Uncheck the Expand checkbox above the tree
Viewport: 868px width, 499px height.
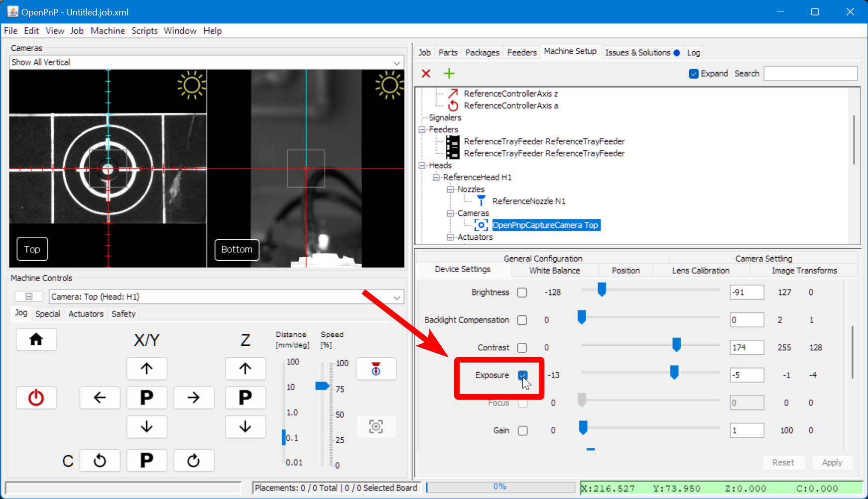(693, 73)
